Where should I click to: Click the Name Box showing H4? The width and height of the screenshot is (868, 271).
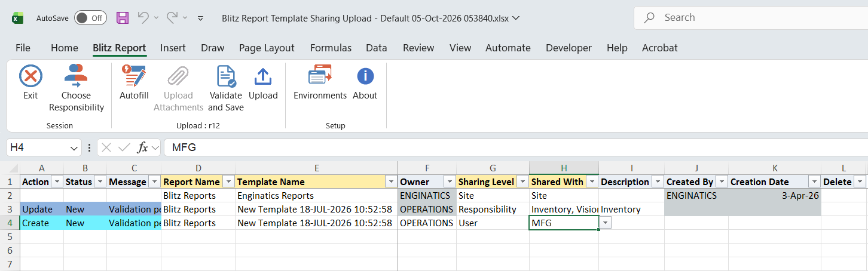point(37,147)
